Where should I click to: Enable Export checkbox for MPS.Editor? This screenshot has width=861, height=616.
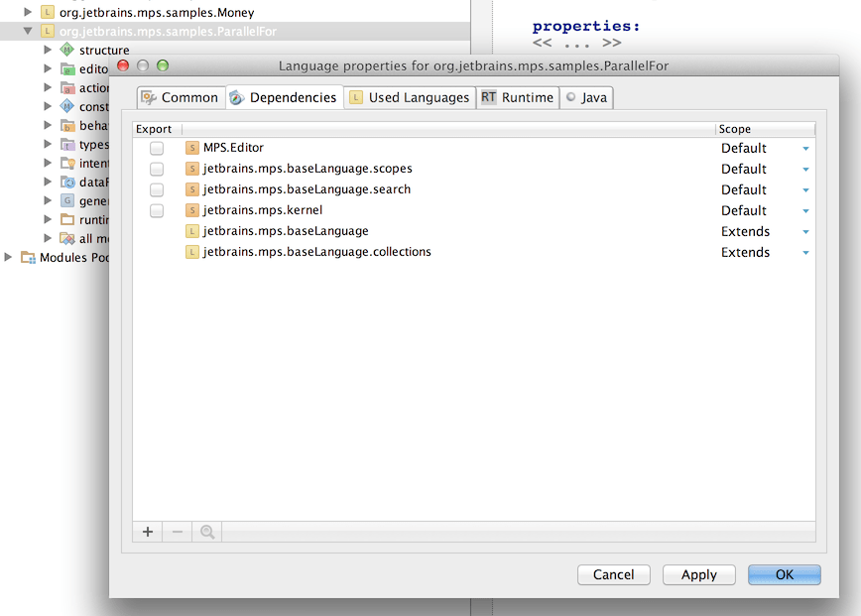[157, 148]
